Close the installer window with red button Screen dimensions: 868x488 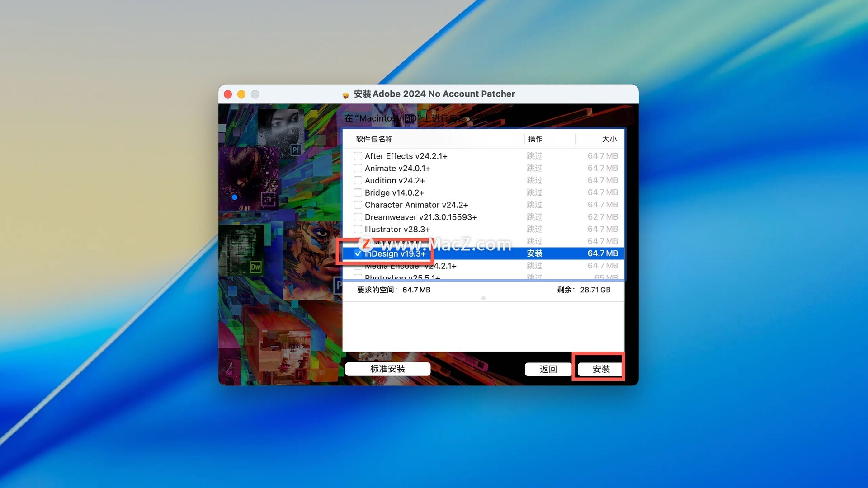click(228, 94)
